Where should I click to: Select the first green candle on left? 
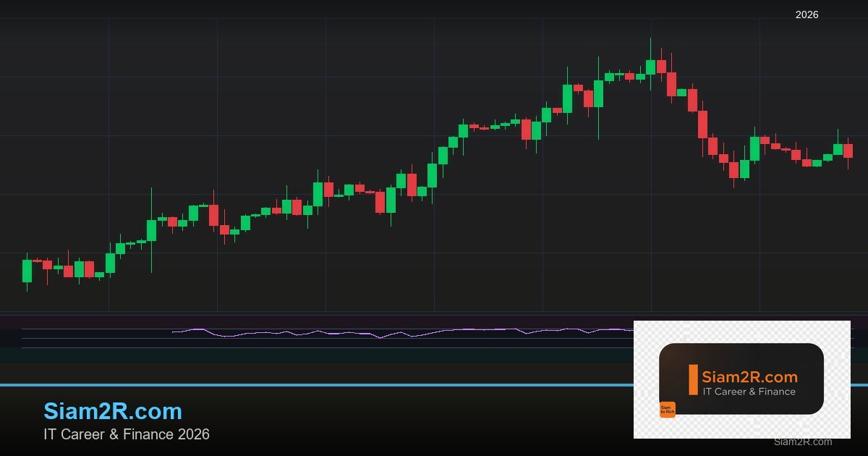tap(27, 271)
